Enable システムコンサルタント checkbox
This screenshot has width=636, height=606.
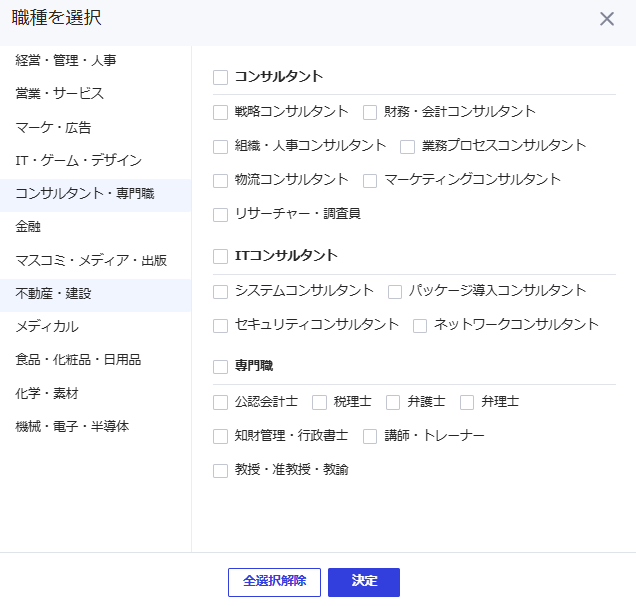[x=220, y=292]
